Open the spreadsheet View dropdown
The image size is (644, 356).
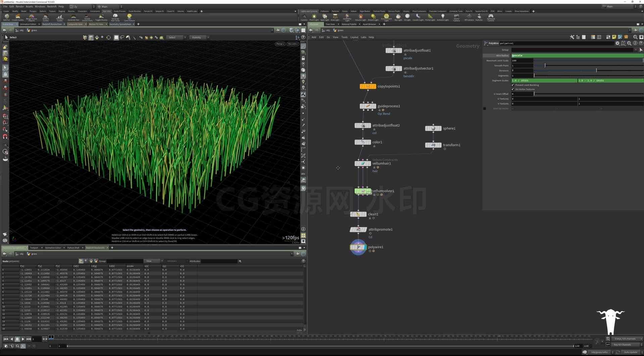[x=153, y=261]
